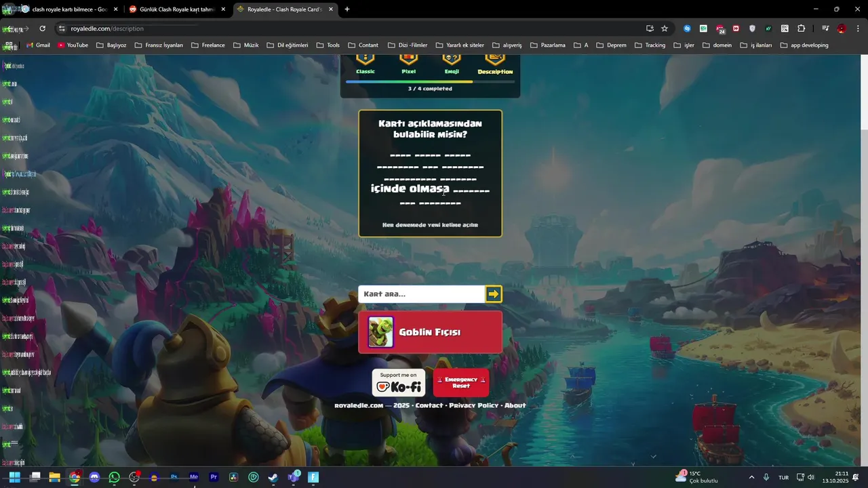The height and width of the screenshot is (488, 868).
Task: Expand the Müzik bookmark folder
Action: [246, 45]
